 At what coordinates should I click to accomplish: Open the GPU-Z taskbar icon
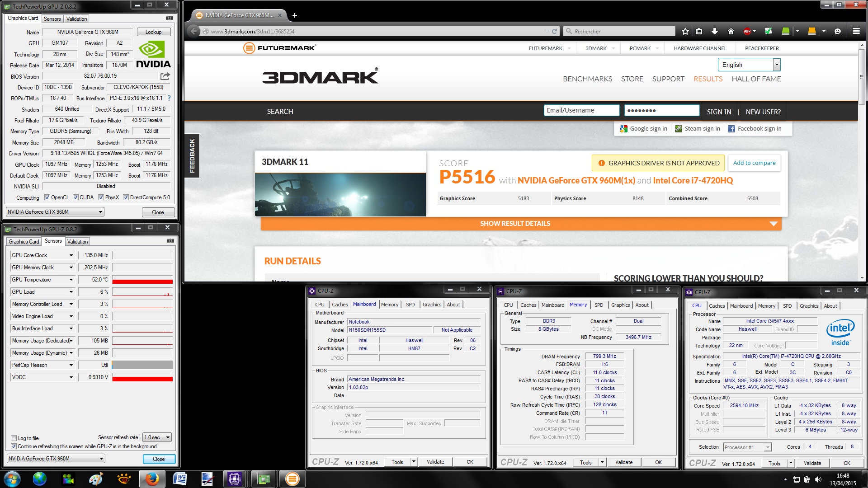tap(263, 479)
